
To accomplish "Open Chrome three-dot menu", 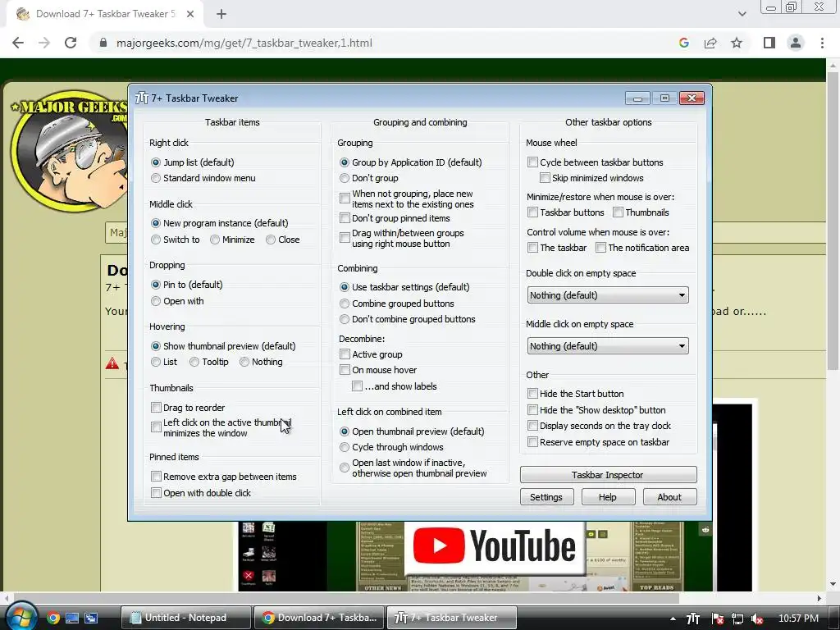I will [x=822, y=43].
